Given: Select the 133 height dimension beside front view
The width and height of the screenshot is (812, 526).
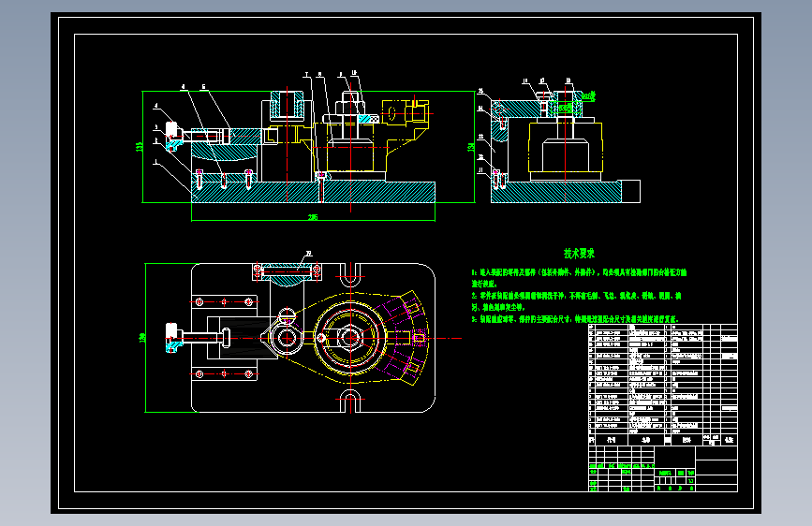Looking at the screenshot, I should pos(140,147).
